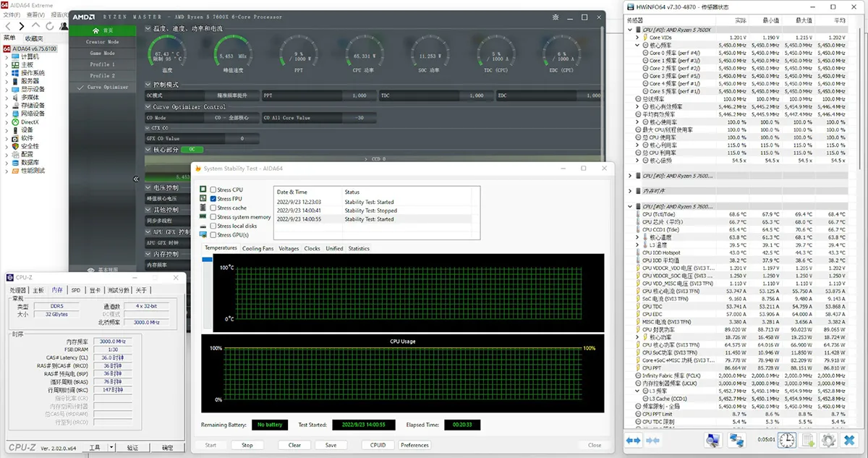Click Save button in Stability Test
Viewport: 868px width, 458px height.
click(331, 445)
